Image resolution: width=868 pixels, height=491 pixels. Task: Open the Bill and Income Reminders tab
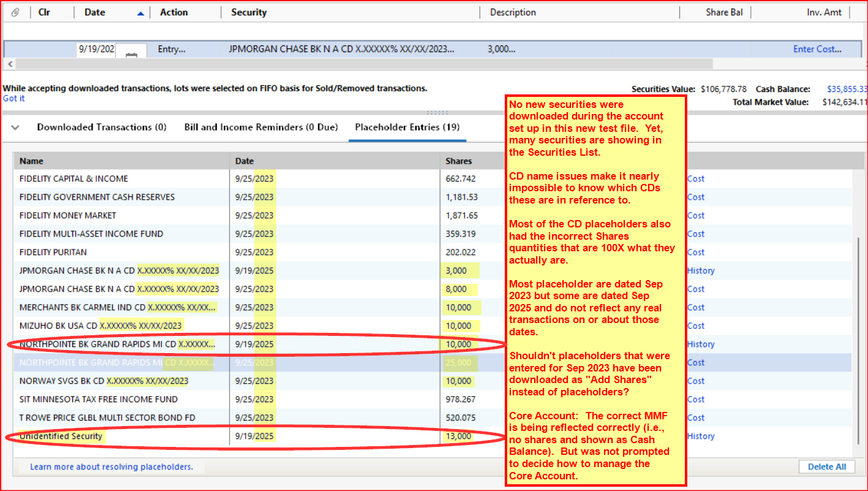[261, 127]
